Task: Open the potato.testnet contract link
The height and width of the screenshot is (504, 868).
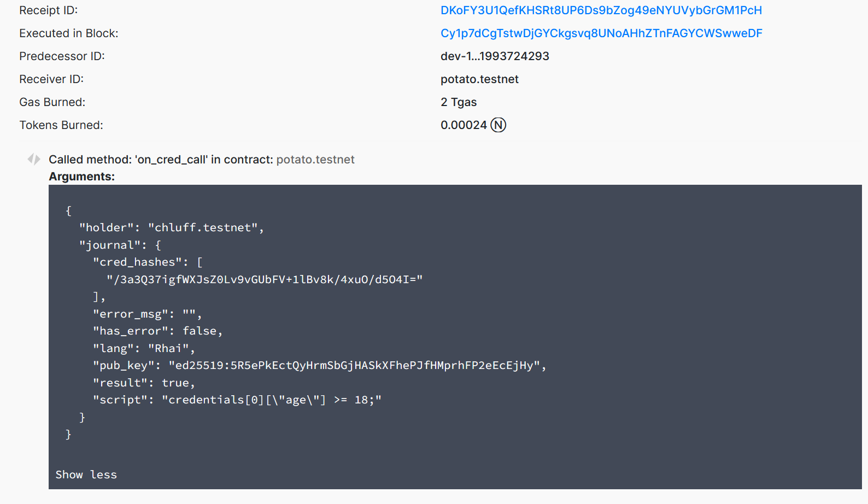Action: pos(315,160)
